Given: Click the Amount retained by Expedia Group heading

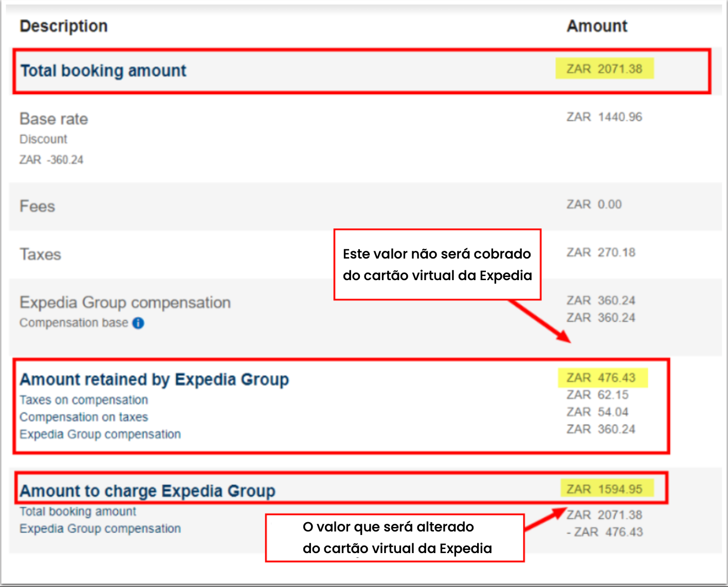Looking at the screenshot, I should click(154, 379).
